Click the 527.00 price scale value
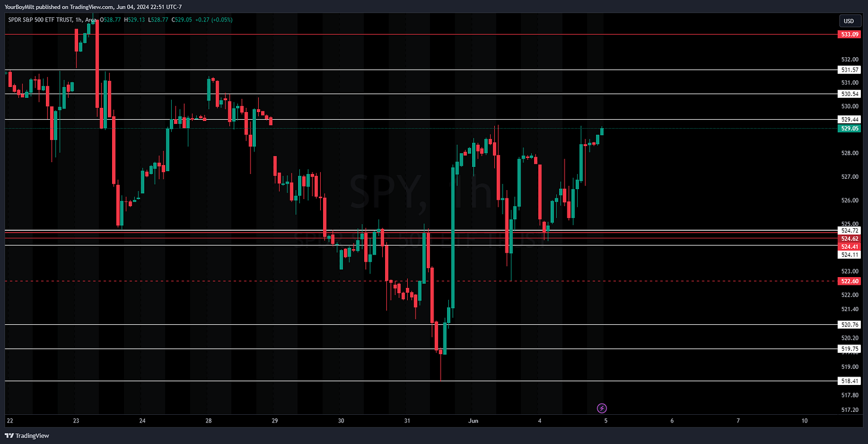The width and height of the screenshot is (868, 444). pyautogui.click(x=849, y=177)
